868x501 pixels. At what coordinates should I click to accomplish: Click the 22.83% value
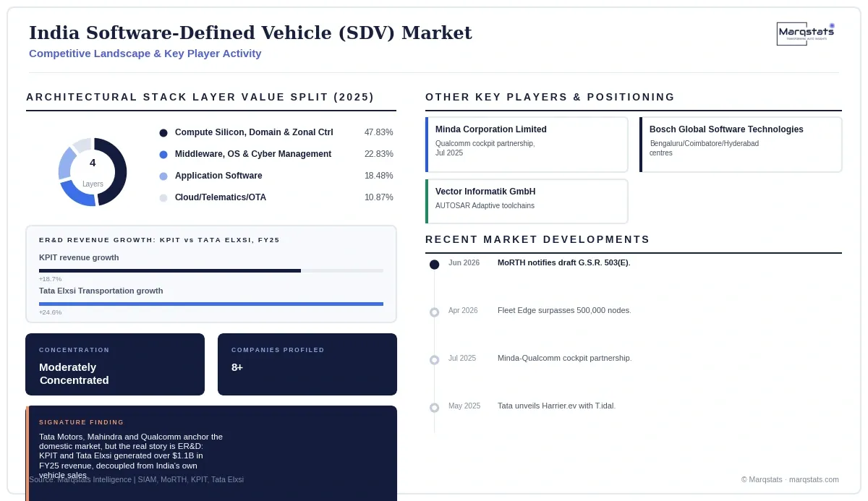click(x=379, y=154)
